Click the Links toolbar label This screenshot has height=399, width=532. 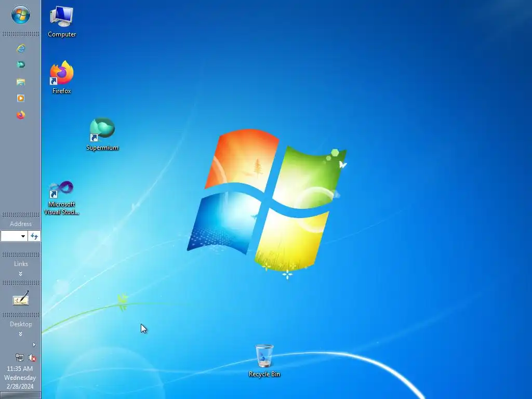pos(21,263)
